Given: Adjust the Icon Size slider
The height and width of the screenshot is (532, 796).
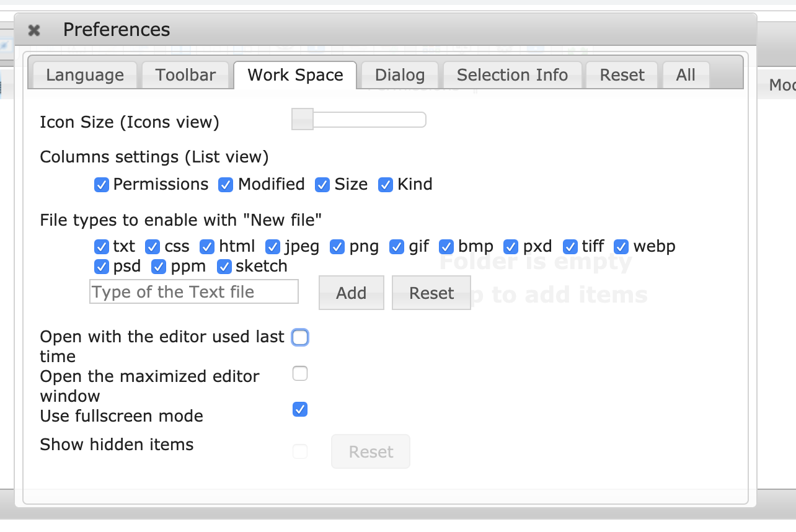Looking at the screenshot, I should click(303, 119).
